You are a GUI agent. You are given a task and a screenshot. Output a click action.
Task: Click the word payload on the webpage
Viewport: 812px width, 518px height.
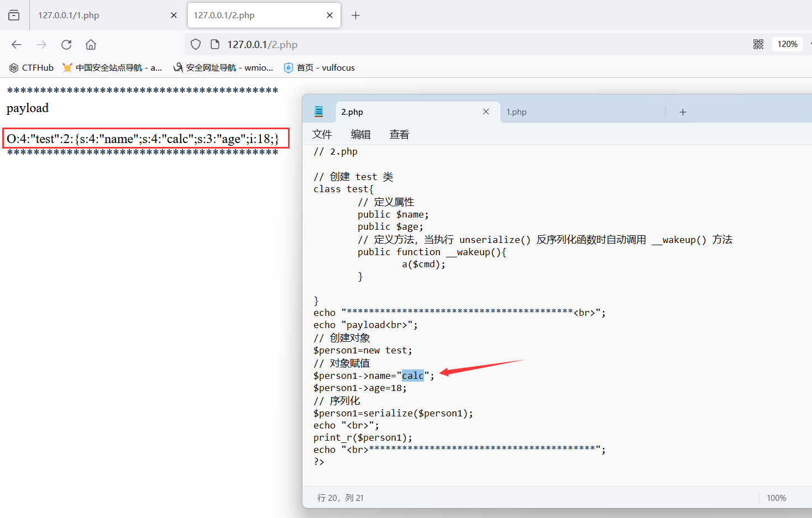pos(28,108)
